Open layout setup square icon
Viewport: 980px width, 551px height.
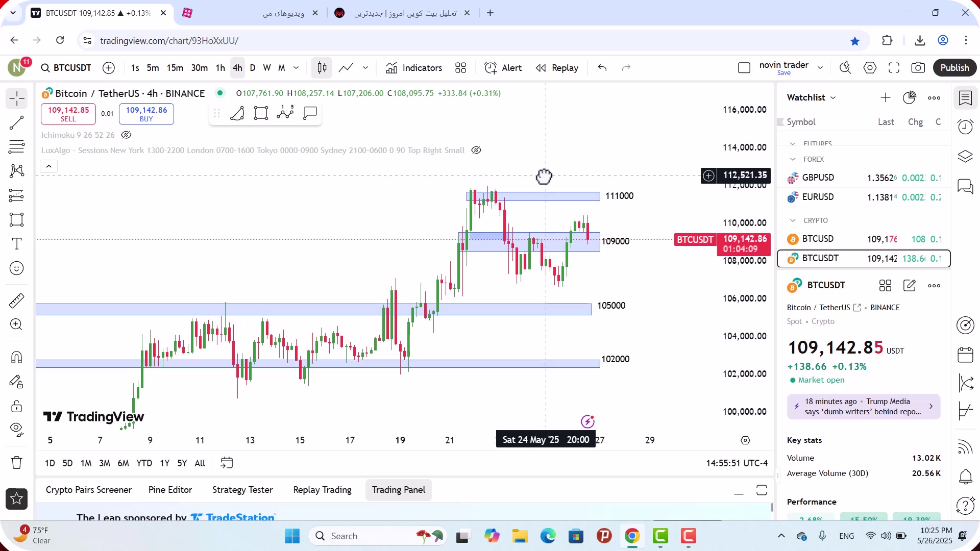click(744, 68)
